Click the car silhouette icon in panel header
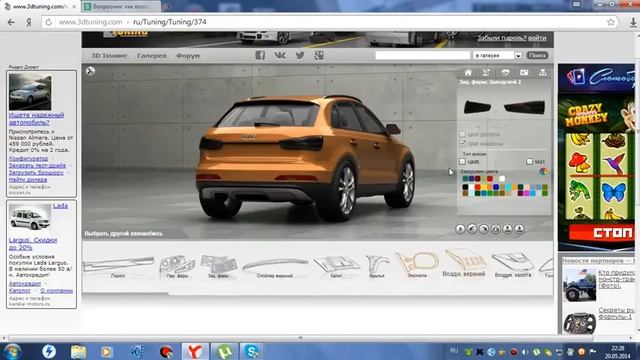Screen dimensions: 640x360 pos(505,73)
